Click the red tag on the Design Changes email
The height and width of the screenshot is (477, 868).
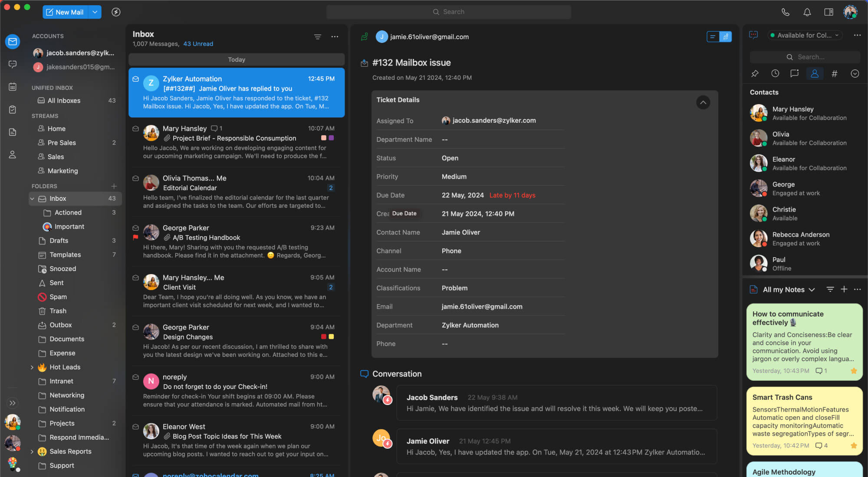click(x=323, y=337)
